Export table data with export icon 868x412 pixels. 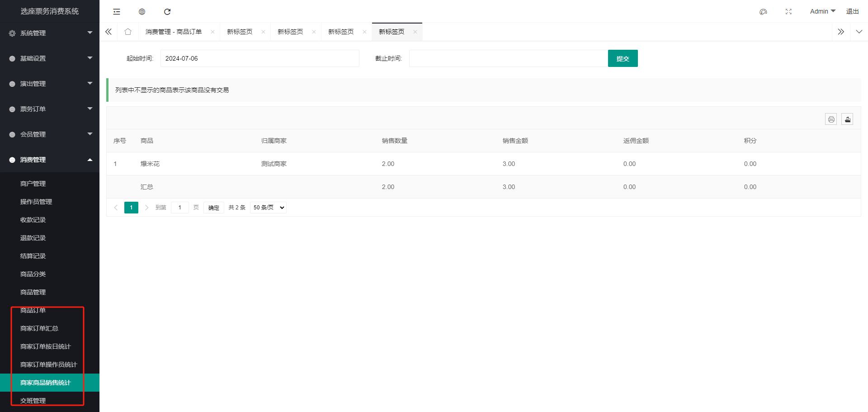point(847,119)
